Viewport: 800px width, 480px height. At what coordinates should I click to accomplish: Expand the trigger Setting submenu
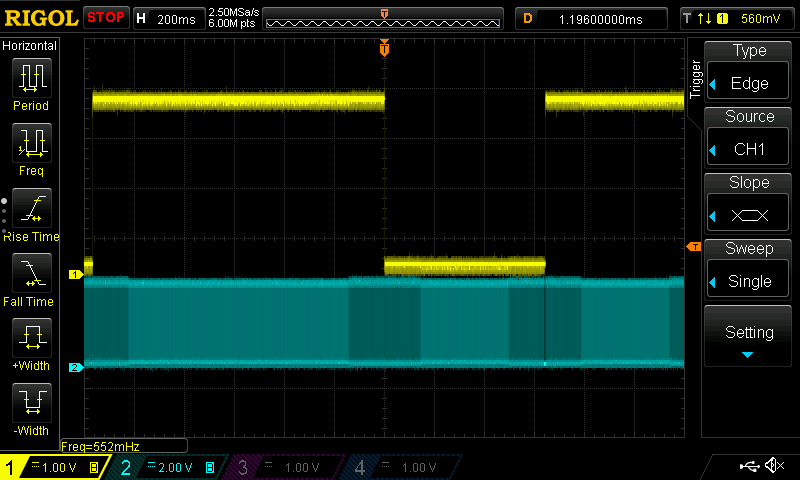(x=749, y=336)
